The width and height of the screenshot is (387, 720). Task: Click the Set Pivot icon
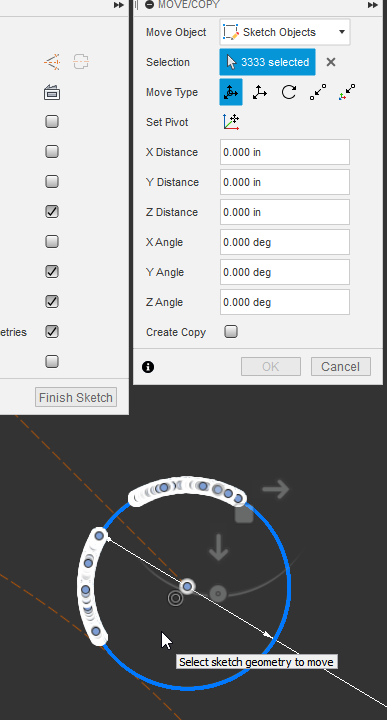click(x=231, y=122)
